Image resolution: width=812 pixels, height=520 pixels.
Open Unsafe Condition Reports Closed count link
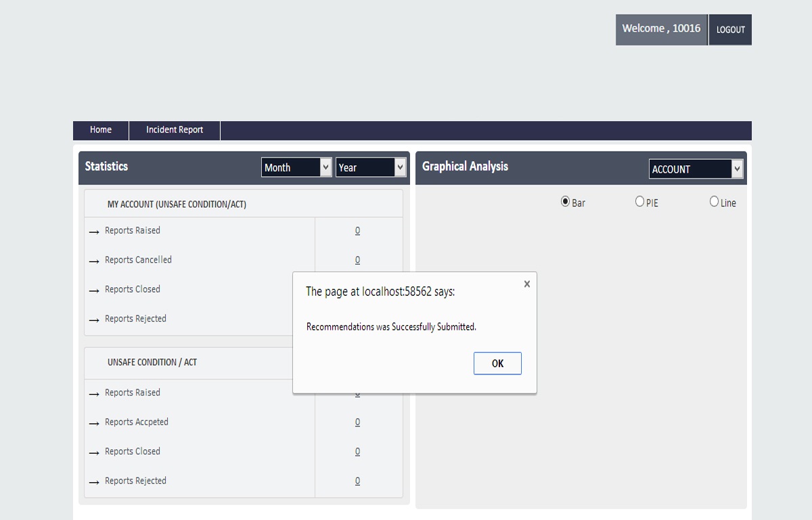point(357,452)
